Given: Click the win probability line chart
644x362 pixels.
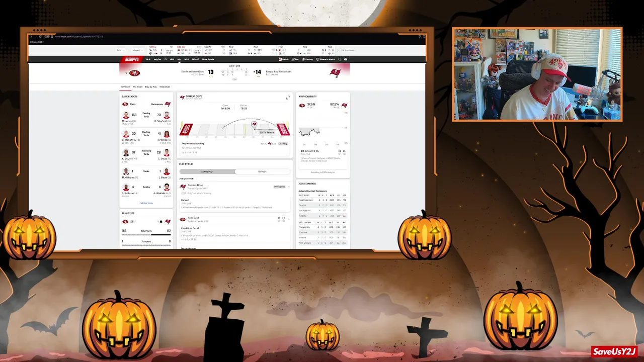Looking at the screenshot, I should point(309,132).
